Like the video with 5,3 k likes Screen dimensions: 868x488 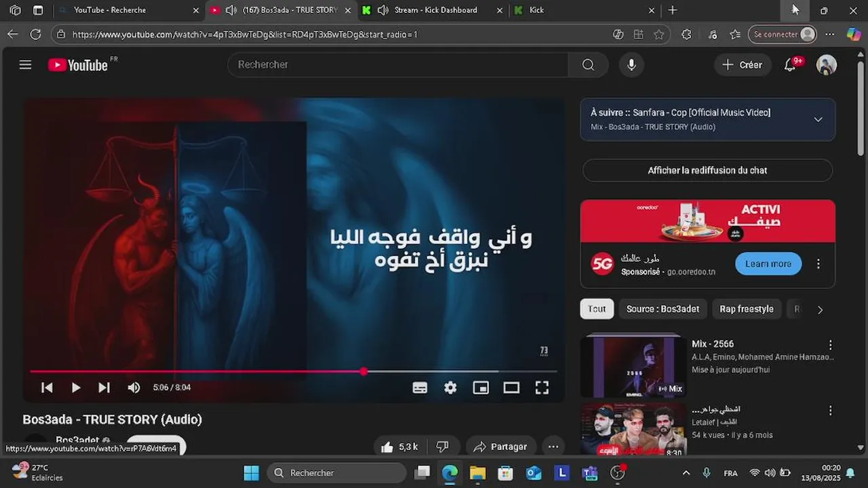click(399, 447)
